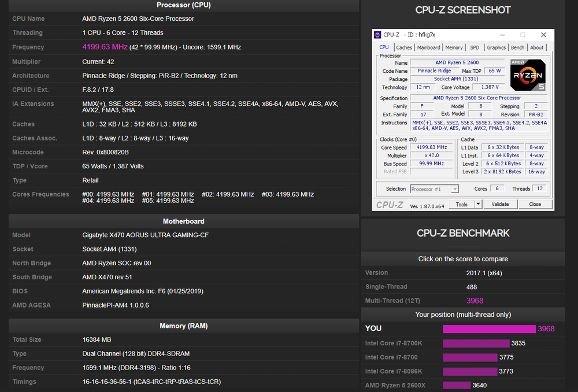Click the CPU-Z app icon in title bar
578x392 pixels.
(x=377, y=35)
